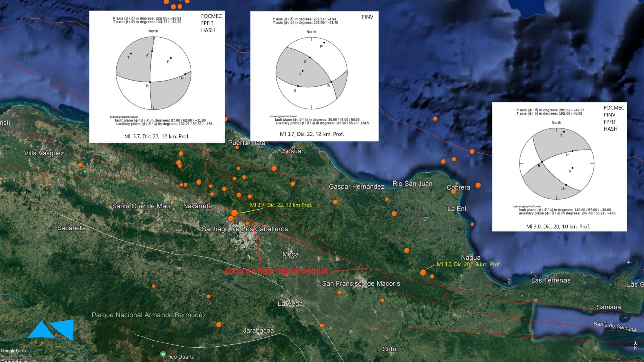The height and width of the screenshot is (362, 644).
Task: Select the orange Ml 3.0 epicenter marker near Nagua
Action: 423,273
